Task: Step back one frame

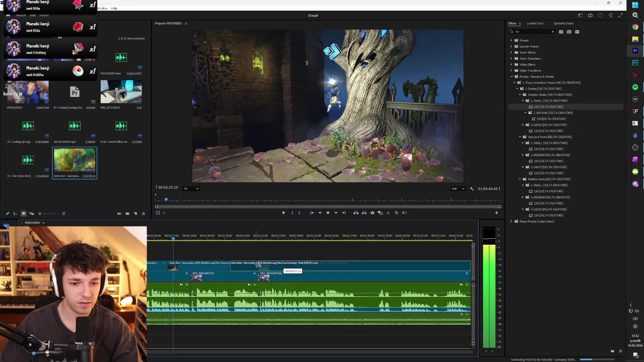Action: [320, 213]
